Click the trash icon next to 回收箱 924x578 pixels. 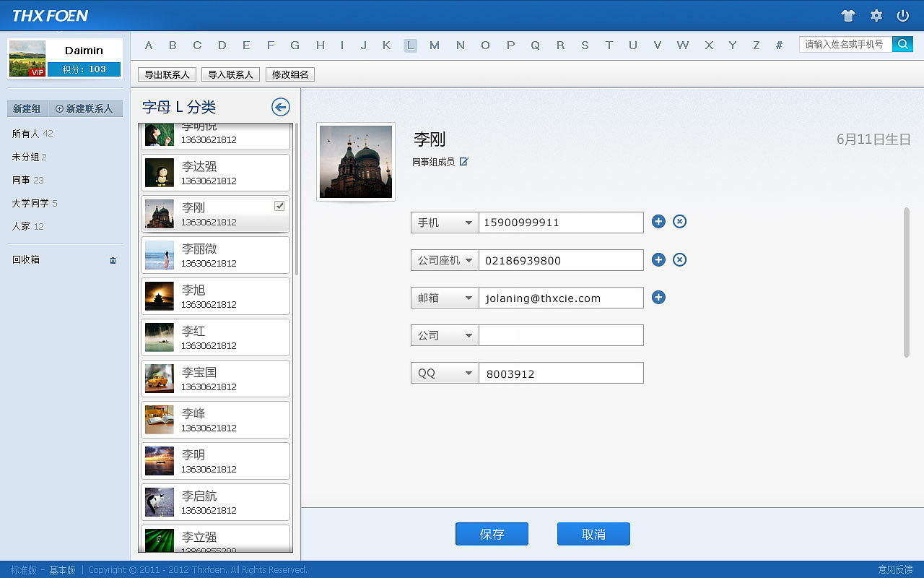(x=113, y=259)
